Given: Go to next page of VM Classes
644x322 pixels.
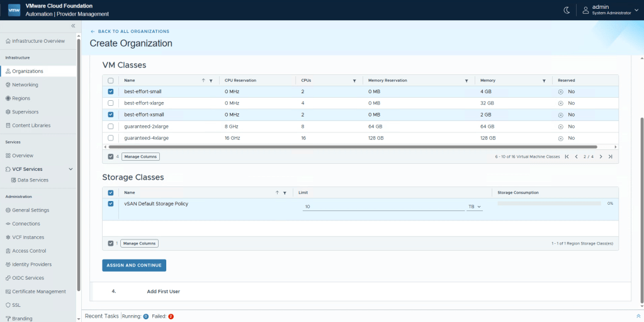Looking at the screenshot, I should 601,156.
